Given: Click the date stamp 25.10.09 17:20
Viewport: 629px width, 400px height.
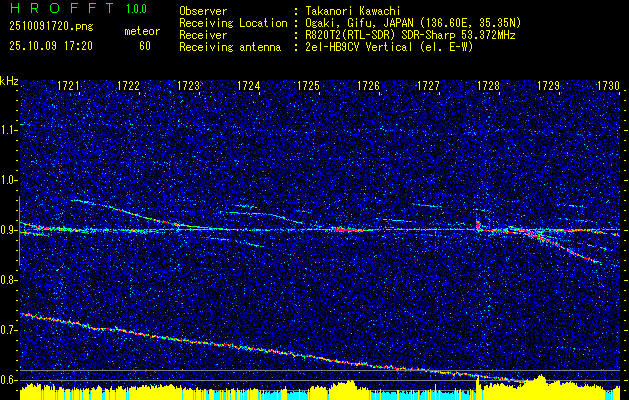Looking at the screenshot, I should point(51,46).
